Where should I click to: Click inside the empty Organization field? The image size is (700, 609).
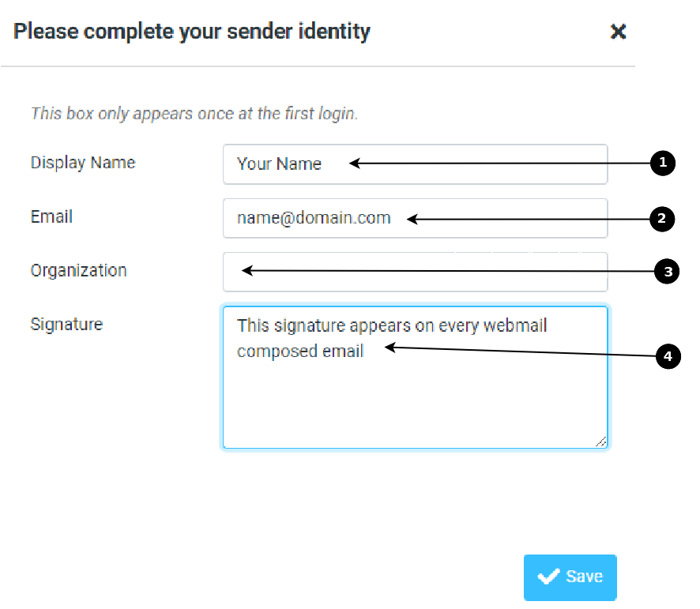point(415,272)
